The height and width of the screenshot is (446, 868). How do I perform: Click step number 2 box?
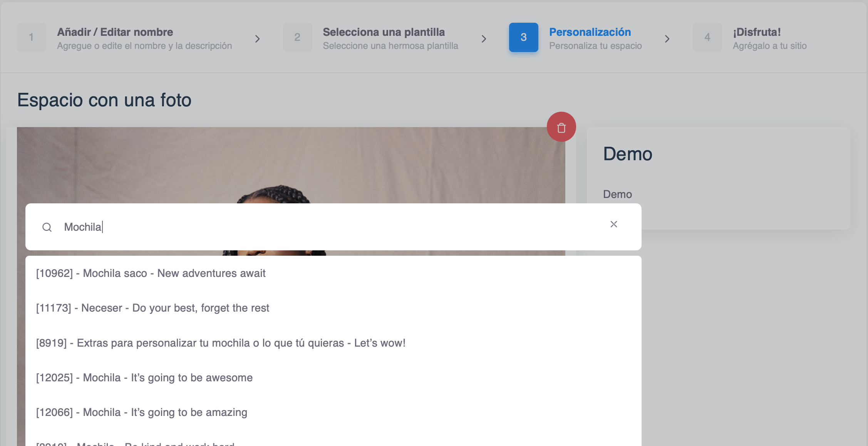click(x=297, y=37)
